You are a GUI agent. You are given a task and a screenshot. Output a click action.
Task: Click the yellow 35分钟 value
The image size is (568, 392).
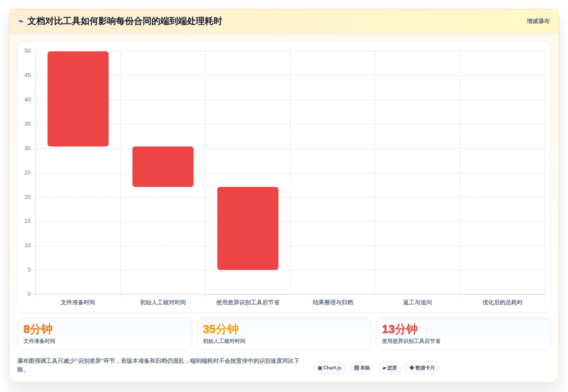pos(221,329)
